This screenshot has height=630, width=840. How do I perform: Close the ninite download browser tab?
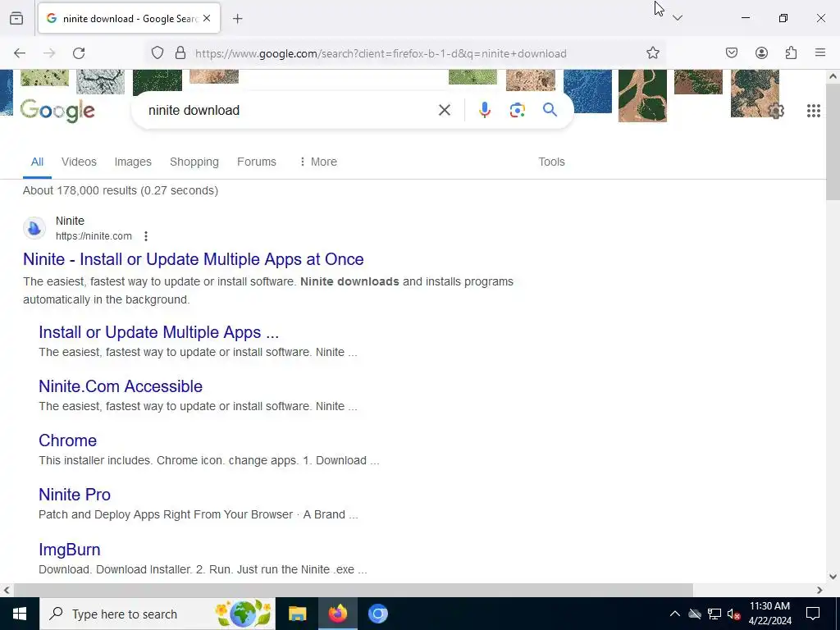(207, 19)
